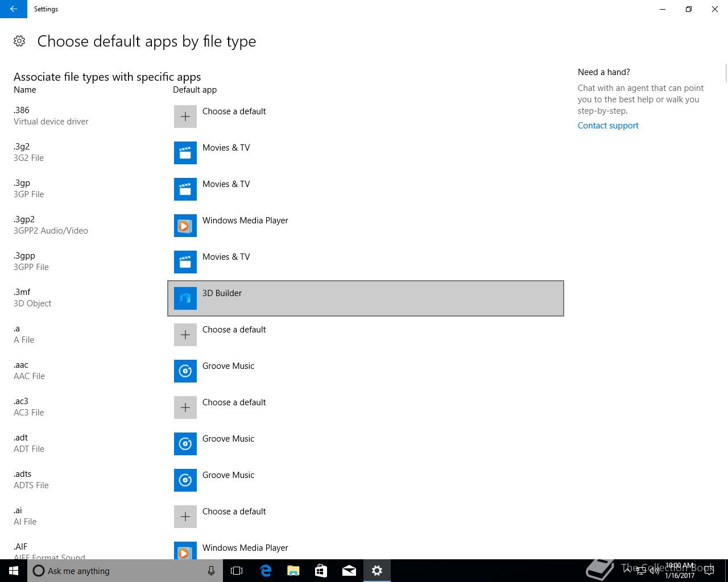Choose a default app for .ac3
The width and height of the screenshot is (728, 582).
click(x=366, y=408)
